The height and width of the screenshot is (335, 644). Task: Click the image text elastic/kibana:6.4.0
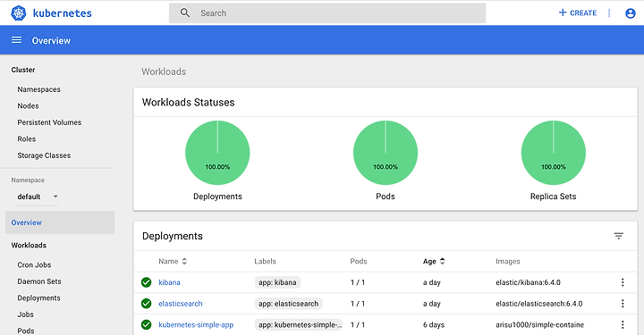click(x=528, y=282)
